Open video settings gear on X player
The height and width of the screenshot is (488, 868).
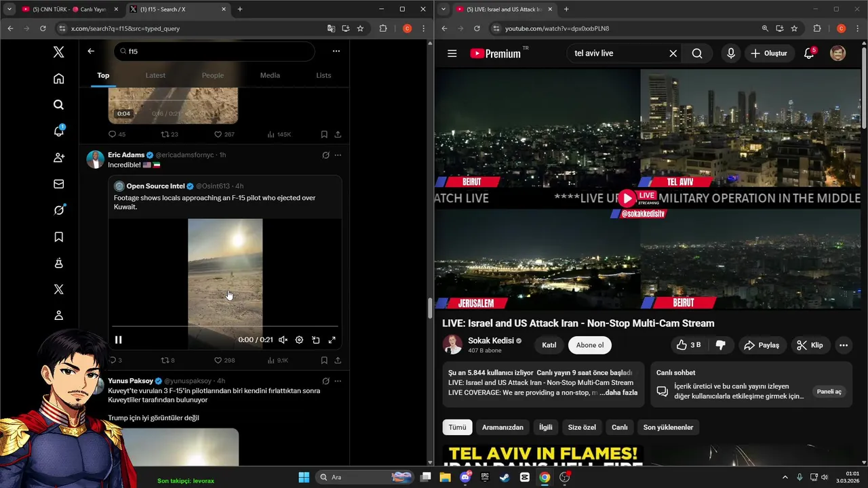coord(299,340)
